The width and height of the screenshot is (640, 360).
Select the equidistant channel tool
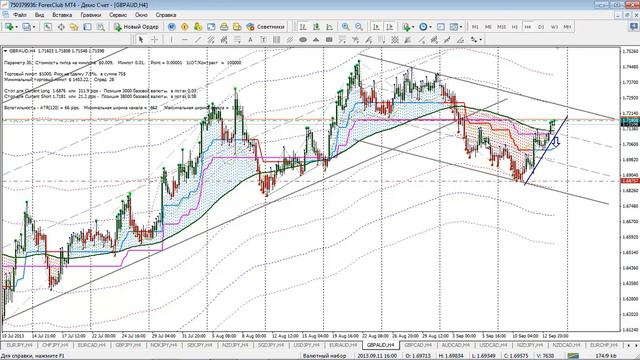(x=211, y=40)
